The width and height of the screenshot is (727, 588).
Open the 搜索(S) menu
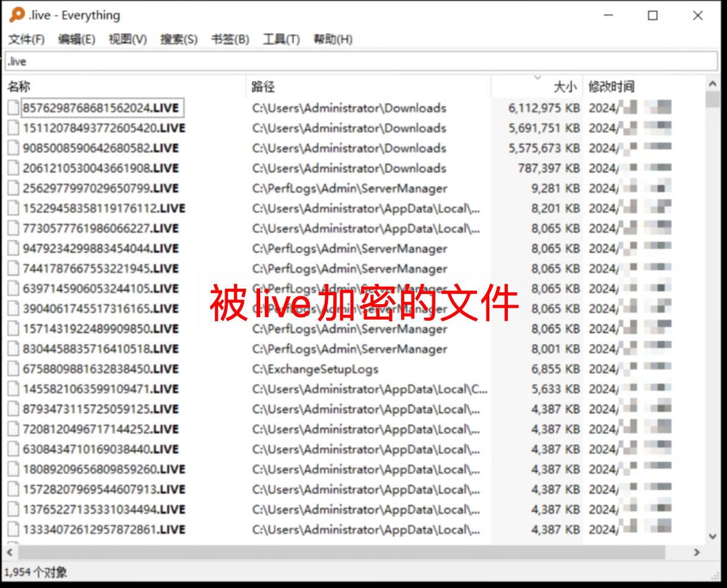click(x=179, y=39)
